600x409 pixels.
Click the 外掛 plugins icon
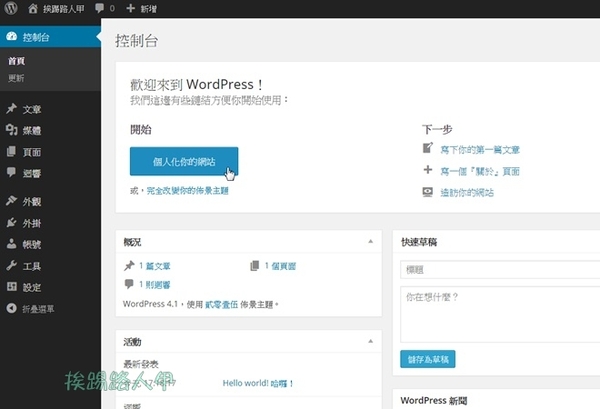[x=11, y=222]
